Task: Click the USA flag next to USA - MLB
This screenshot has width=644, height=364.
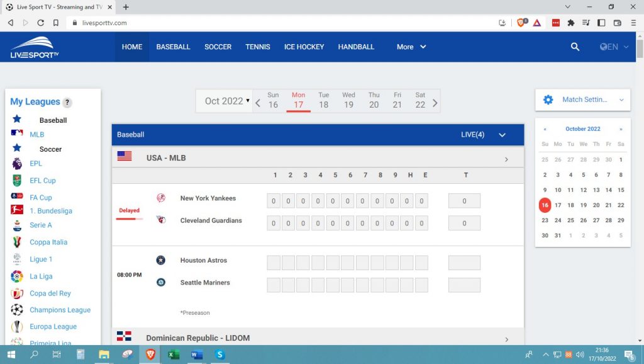Action: pos(125,157)
